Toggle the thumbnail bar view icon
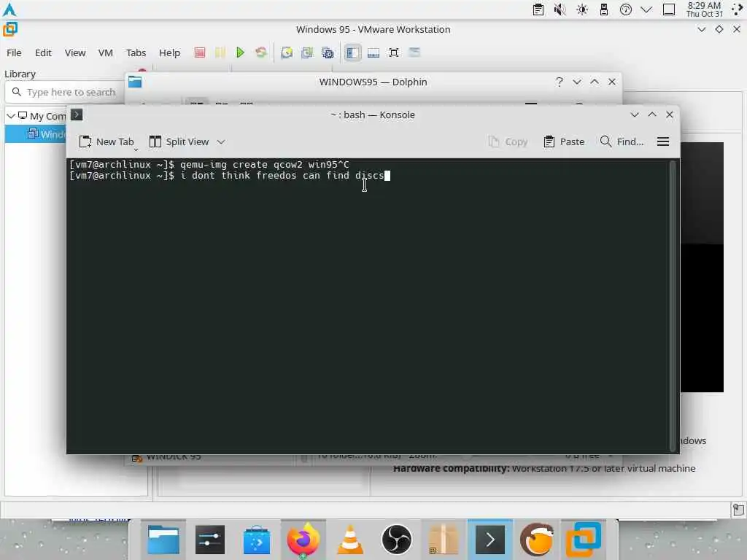Viewport: 747px width, 560px height. pos(373,52)
